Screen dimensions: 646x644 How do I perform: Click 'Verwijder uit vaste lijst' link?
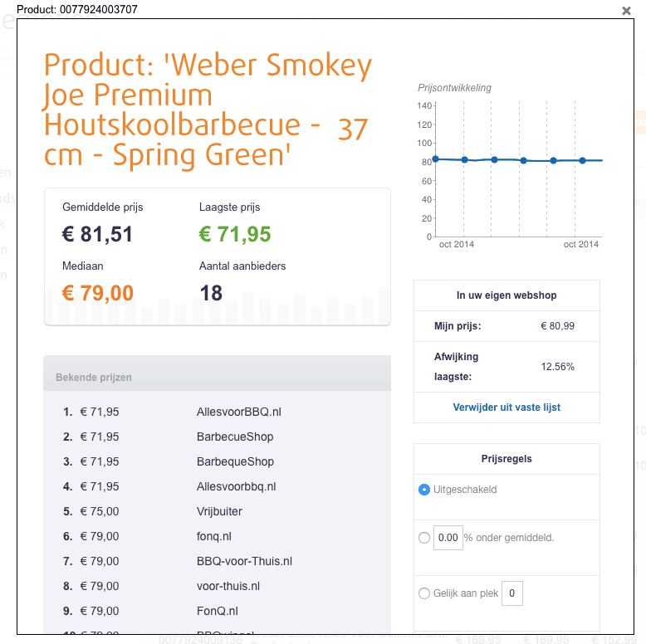pos(507,407)
